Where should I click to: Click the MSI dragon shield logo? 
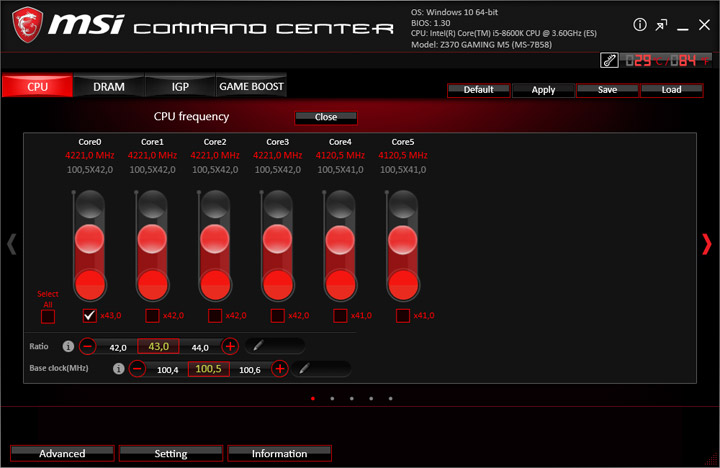[28, 25]
